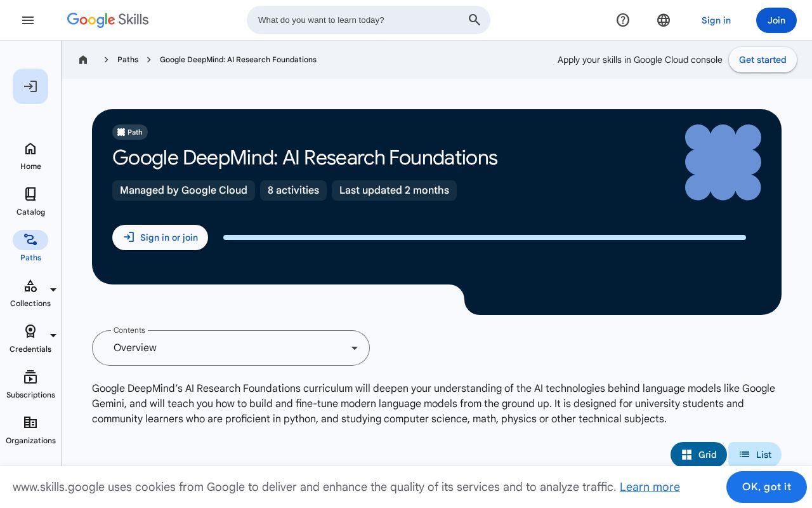Expand the Collections dropdown arrow
Viewport: 812px width, 508px height.
[53, 290]
